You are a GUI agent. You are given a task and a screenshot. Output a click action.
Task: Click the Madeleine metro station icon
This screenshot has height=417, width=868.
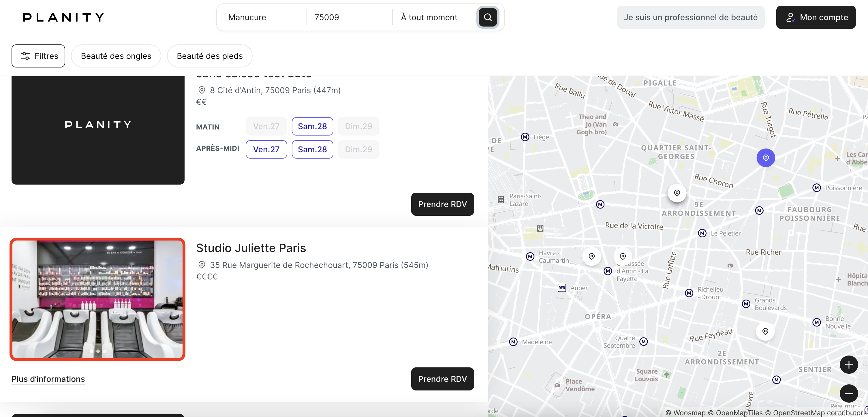tap(513, 342)
